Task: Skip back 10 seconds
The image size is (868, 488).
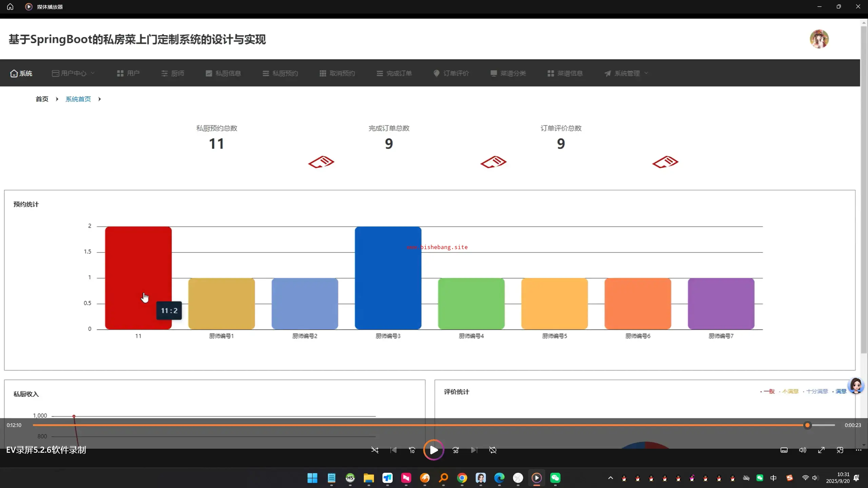Action: coord(412,450)
